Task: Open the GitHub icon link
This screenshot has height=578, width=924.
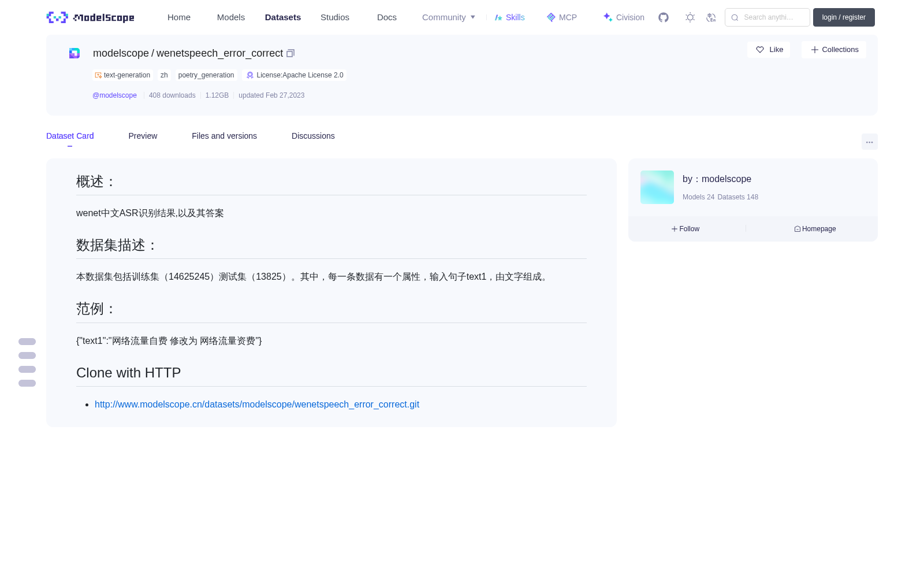Action: (664, 17)
